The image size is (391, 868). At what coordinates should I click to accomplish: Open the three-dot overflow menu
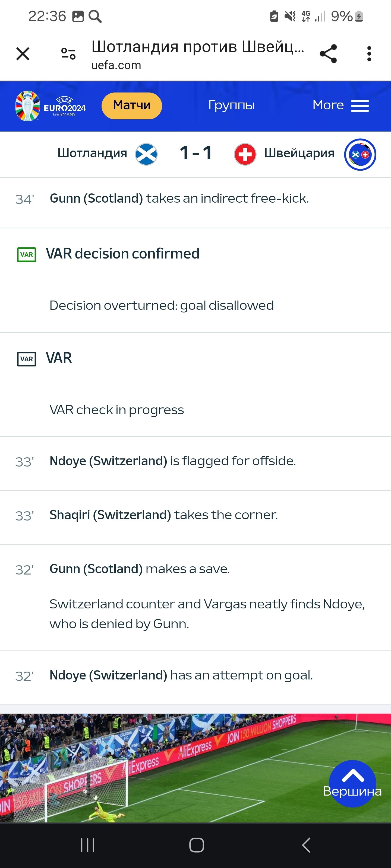click(369, 54)
